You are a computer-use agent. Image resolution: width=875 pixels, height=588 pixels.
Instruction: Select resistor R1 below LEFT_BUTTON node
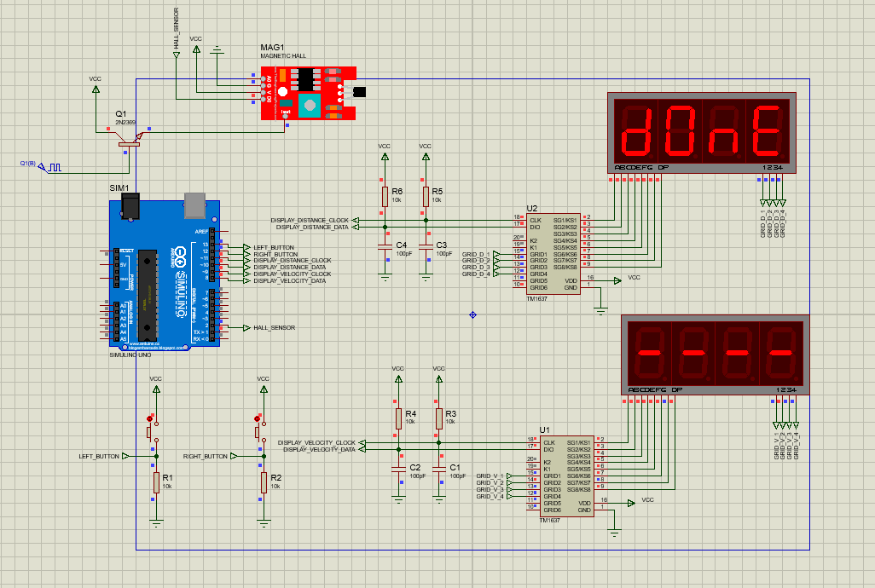tap(156, 482)
